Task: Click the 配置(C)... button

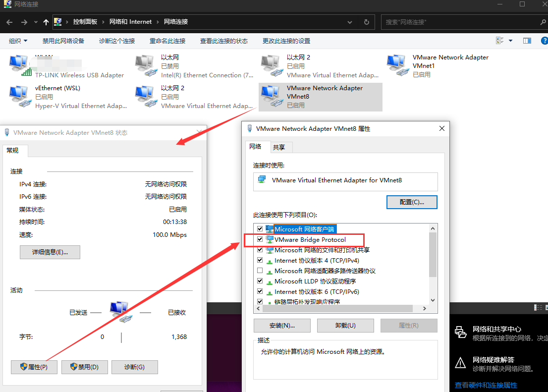Action: click(412, 202)
